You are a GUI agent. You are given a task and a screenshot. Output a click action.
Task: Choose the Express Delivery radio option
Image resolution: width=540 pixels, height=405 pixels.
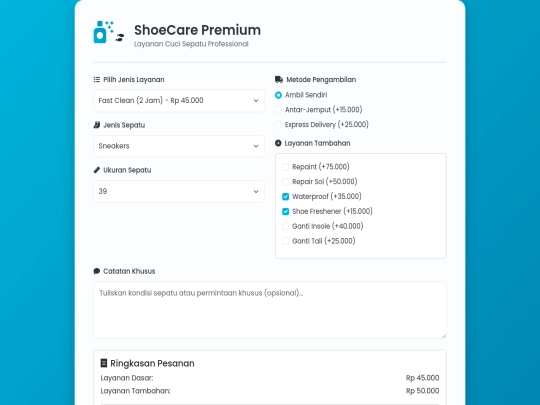pyautogui.click(x=278, y=125)
